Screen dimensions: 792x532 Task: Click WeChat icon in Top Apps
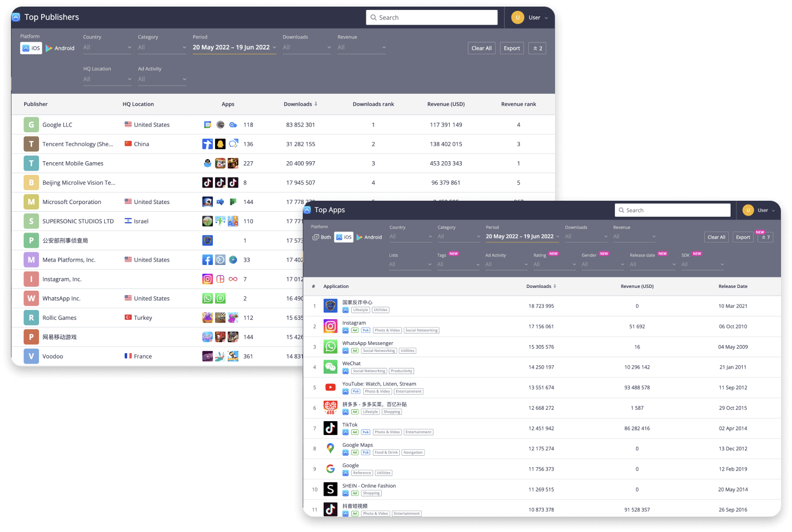pyautogui.click(x=330, y=367)
